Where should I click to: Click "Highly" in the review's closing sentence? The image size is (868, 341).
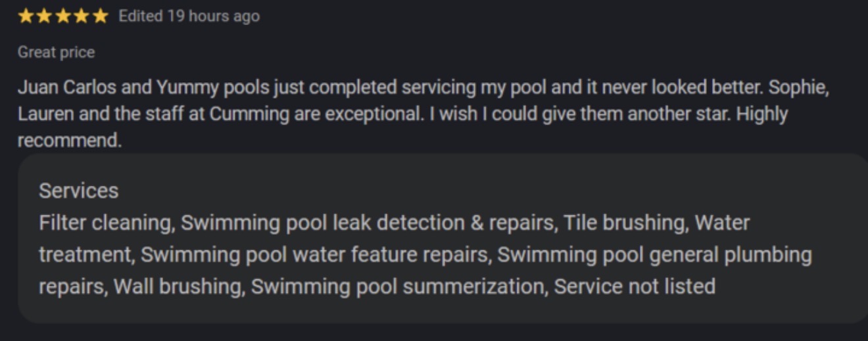(x=761, y=114)
